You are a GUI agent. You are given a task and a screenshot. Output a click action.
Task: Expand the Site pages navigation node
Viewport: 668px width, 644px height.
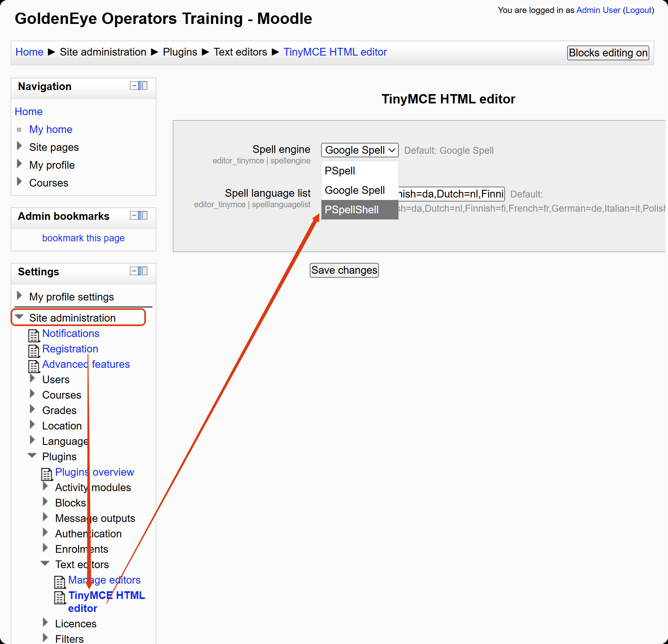coord(19,146)
